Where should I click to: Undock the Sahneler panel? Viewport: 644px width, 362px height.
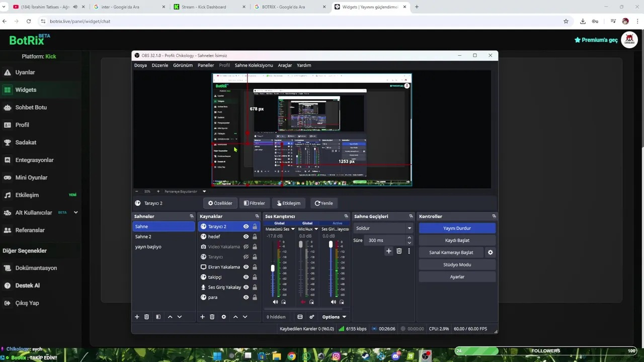pos(191,216)
